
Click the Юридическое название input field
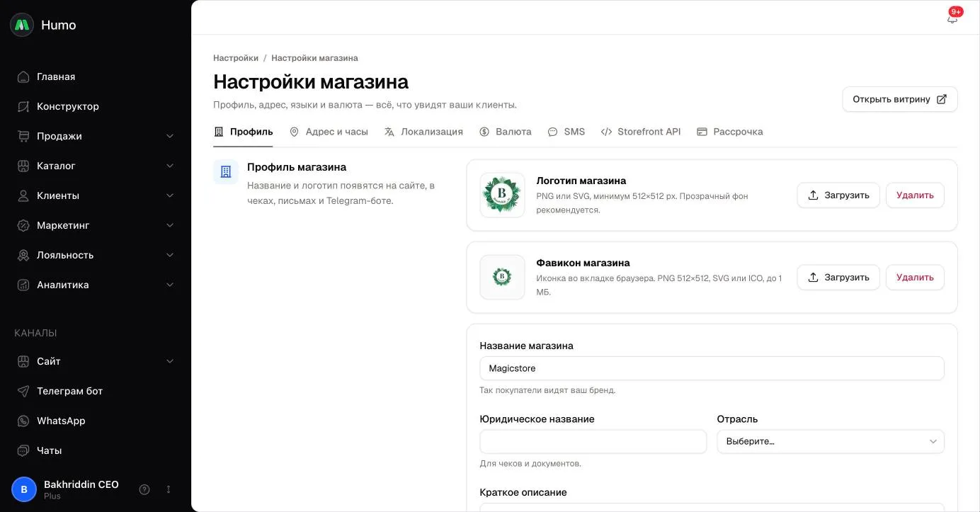click(x=593, y=441)
